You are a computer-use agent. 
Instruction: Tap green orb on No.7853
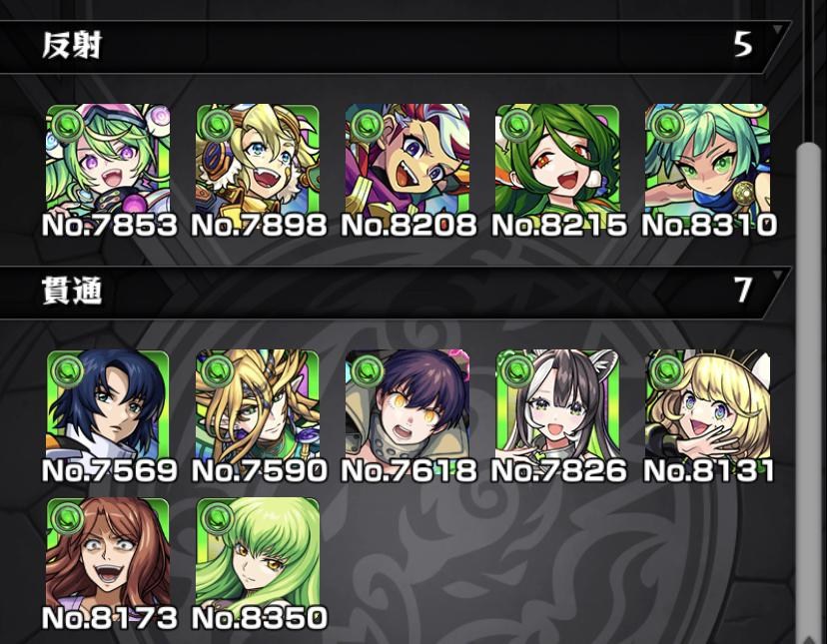coord(69,126)
